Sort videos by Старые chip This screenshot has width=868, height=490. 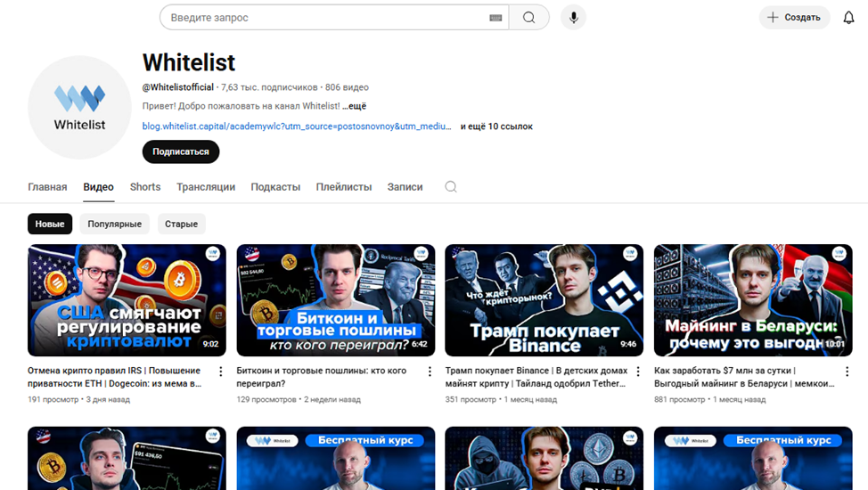pos(182,224)
